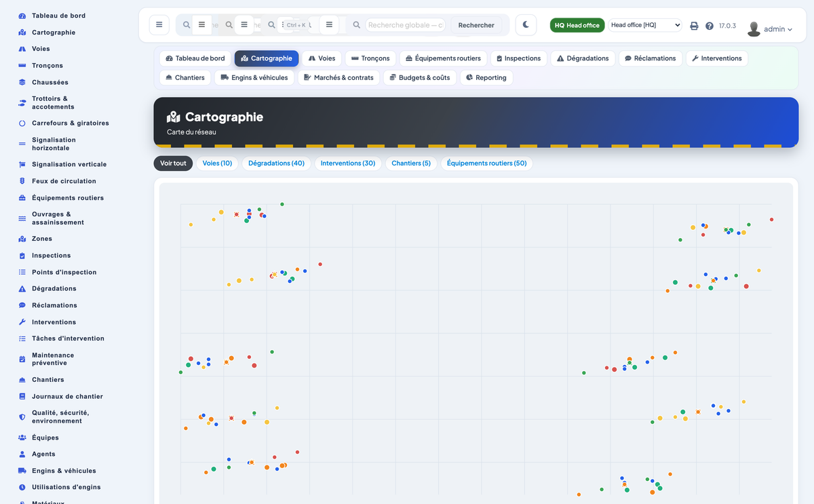
Task: Click the Cartographie sidebar icon
Action: tap(22, 33)
